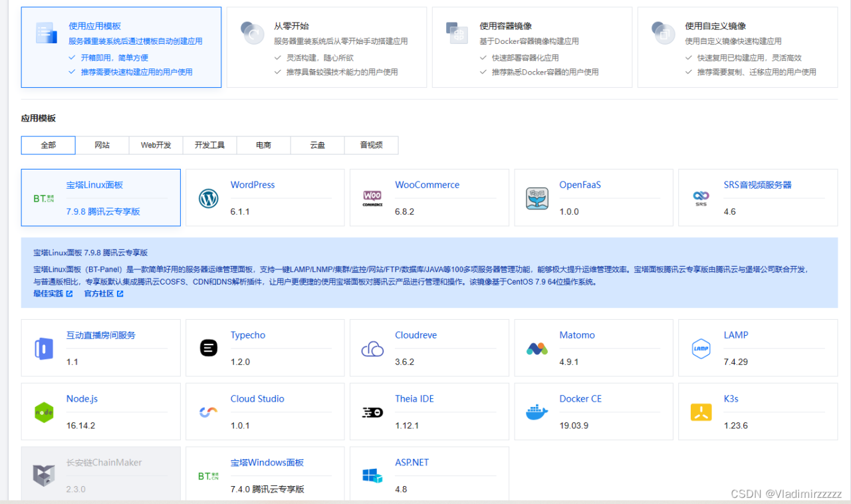Click the Docker CE whale icon
The width and height of the screenshot is (851, 504).
pos(537,412)
